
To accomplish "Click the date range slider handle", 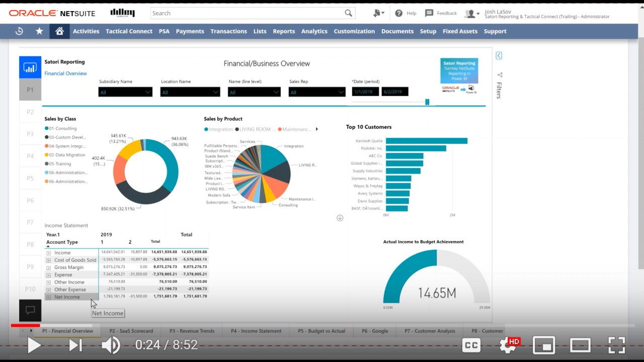I will click(427, 102).
